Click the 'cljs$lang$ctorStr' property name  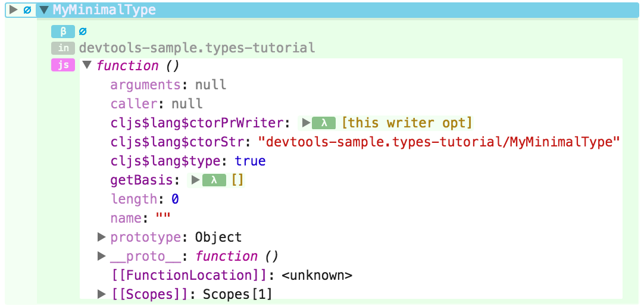point(178,142)
